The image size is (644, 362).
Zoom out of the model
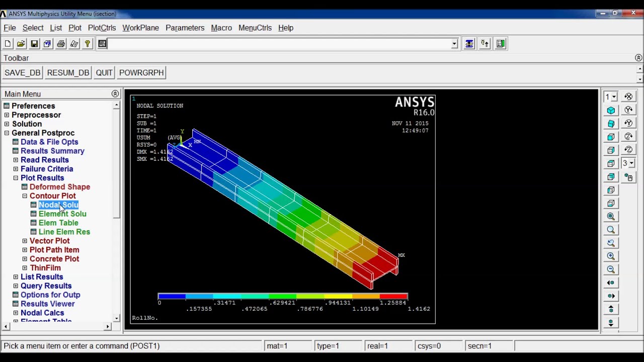pyautogui.click(x=611, y=269)
